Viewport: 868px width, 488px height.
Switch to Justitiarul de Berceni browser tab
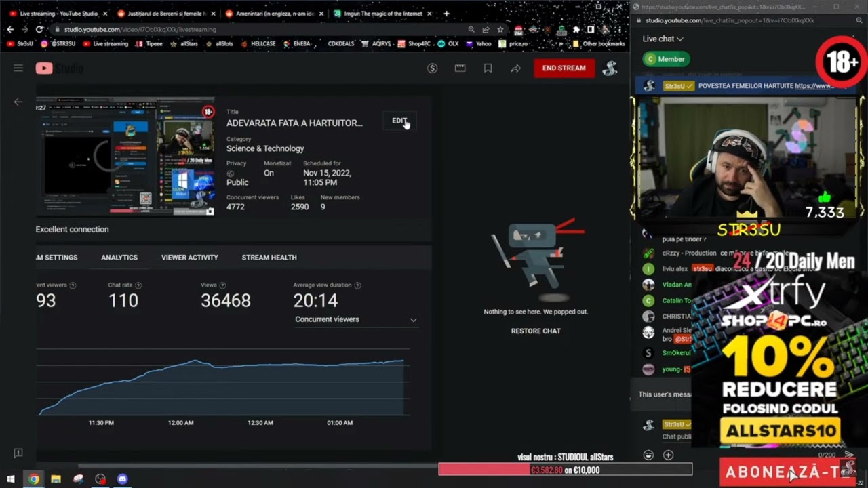(x=165, y=13)
